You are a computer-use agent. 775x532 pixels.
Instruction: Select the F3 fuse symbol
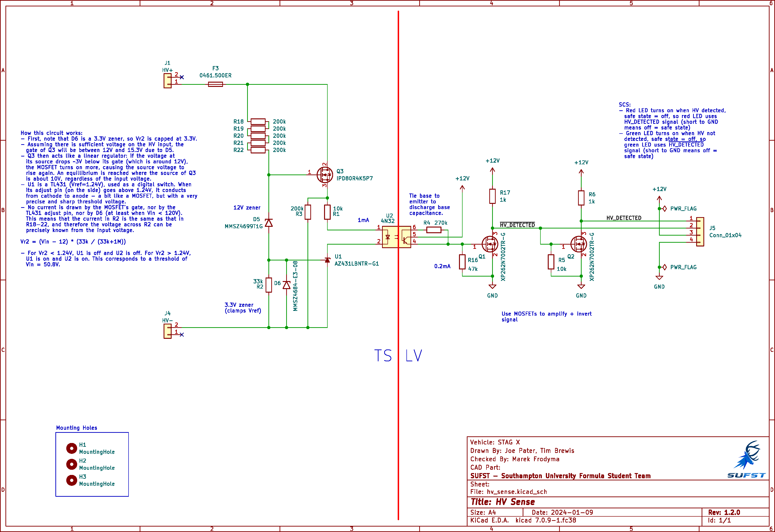(215, 84)
